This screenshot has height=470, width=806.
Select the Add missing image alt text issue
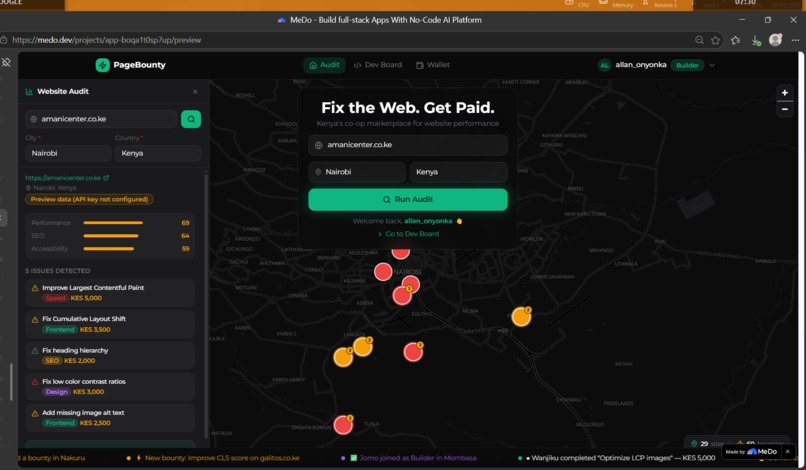point(110,418)
